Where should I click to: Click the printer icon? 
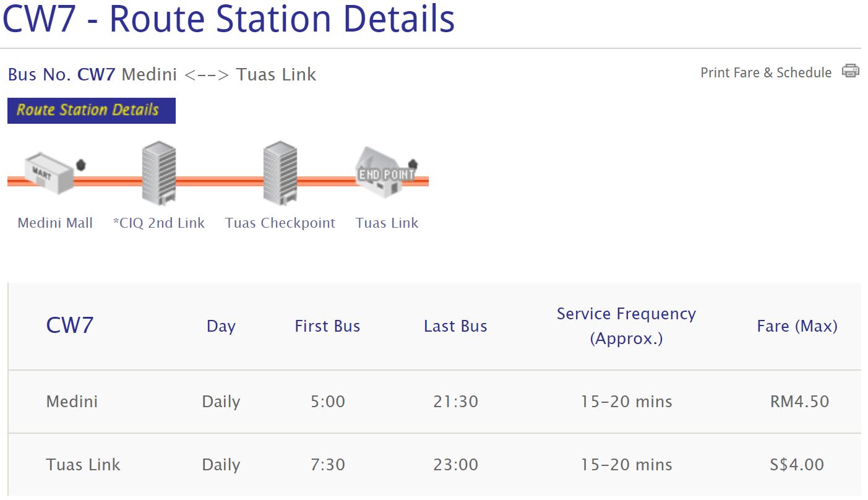tap(851, 71)
